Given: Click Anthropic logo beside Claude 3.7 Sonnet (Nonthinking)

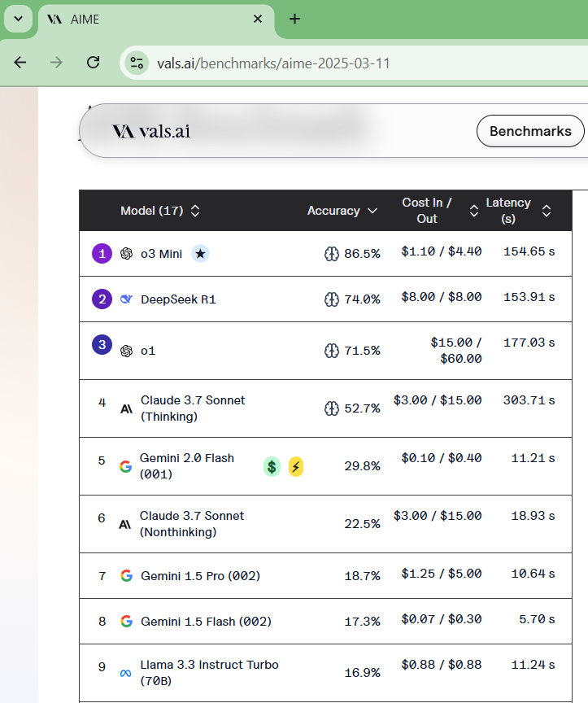Looking at the screenshot, I should [x=125, y=525].
